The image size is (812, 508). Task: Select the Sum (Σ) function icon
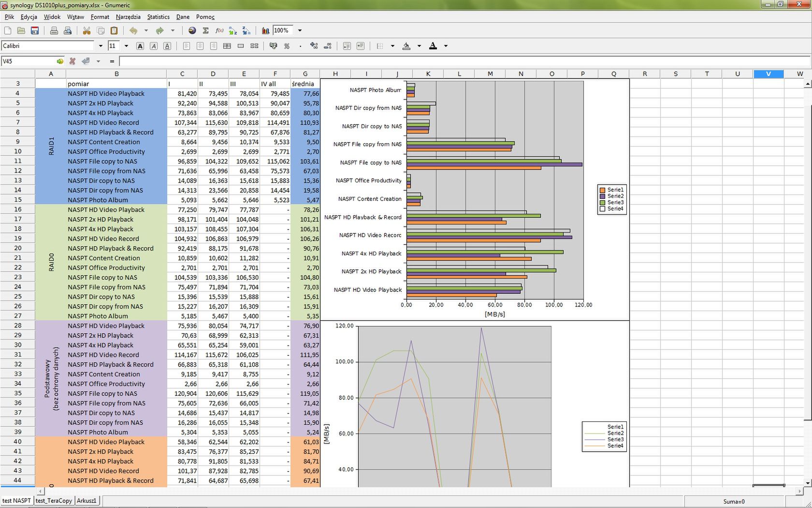click(205, 30)
